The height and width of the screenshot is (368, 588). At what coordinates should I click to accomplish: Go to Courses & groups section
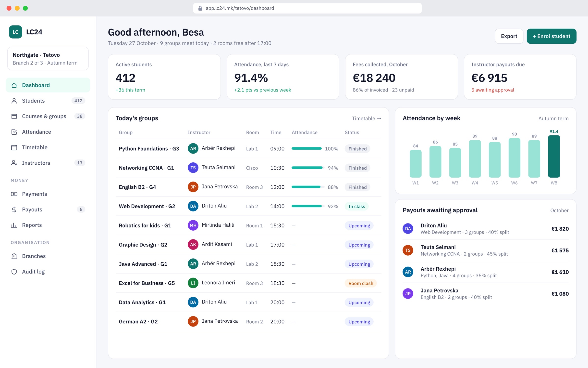[48, 116]
